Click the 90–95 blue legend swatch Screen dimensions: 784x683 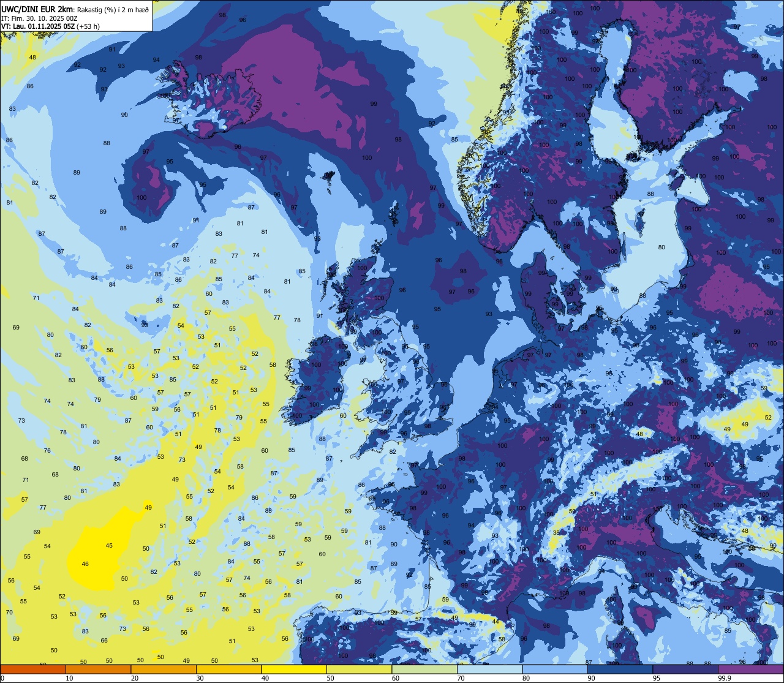620,669
